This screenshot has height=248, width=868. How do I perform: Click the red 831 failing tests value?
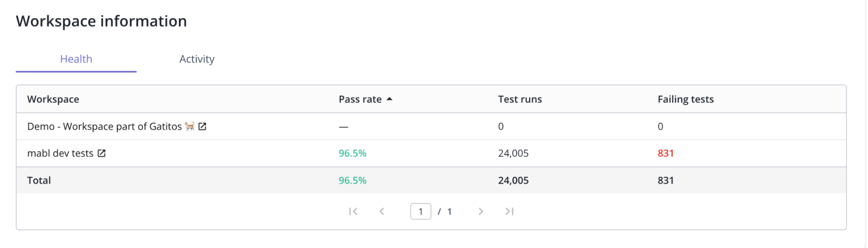(665, 153)
